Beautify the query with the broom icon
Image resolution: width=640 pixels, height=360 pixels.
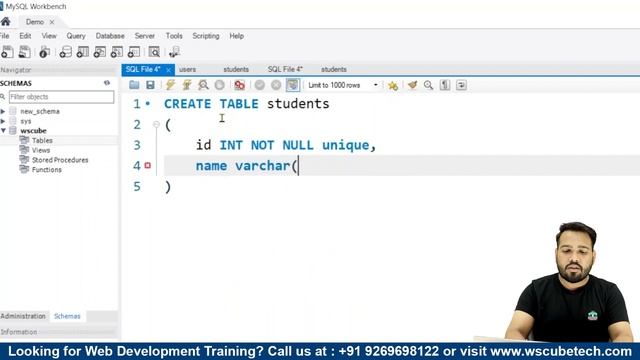(x=413, y=85)
